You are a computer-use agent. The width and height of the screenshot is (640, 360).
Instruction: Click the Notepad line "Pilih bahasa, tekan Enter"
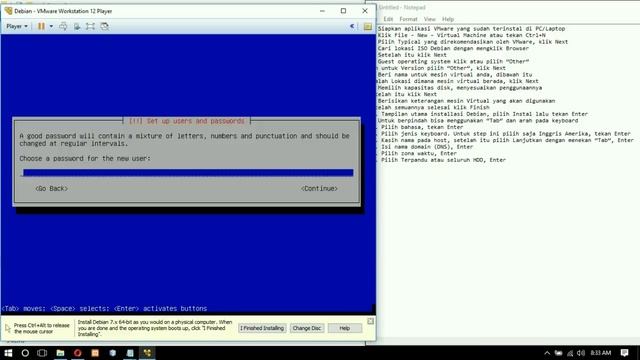[422, 127]
